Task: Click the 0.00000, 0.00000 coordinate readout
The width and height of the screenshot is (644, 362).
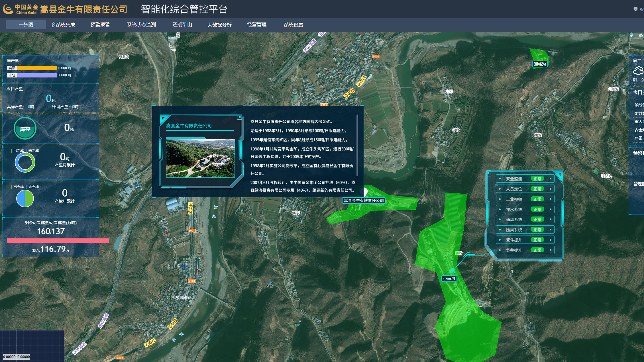Action: point(17,357)
